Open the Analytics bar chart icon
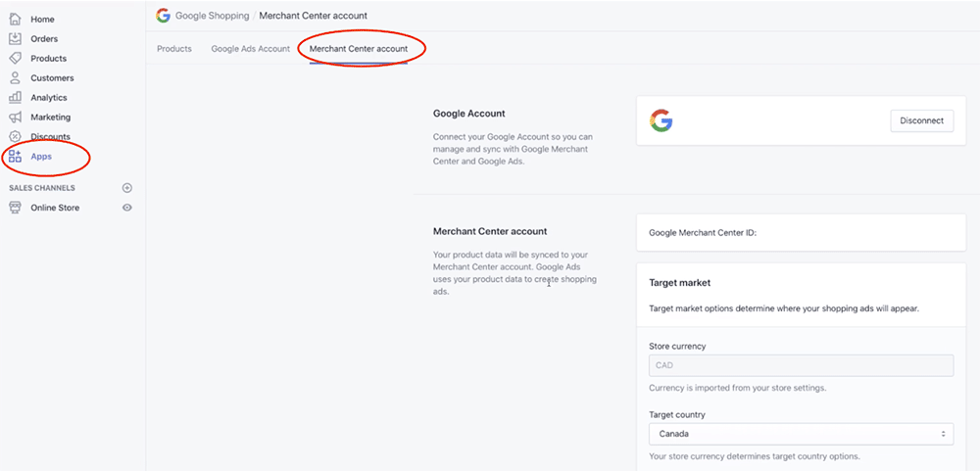Screen dimensions: 980x471 (x=15, y=98)
